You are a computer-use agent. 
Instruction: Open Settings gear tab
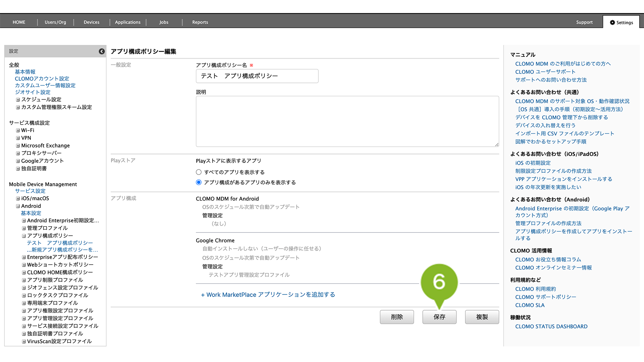pyautogui.click(x=621, y=22)
